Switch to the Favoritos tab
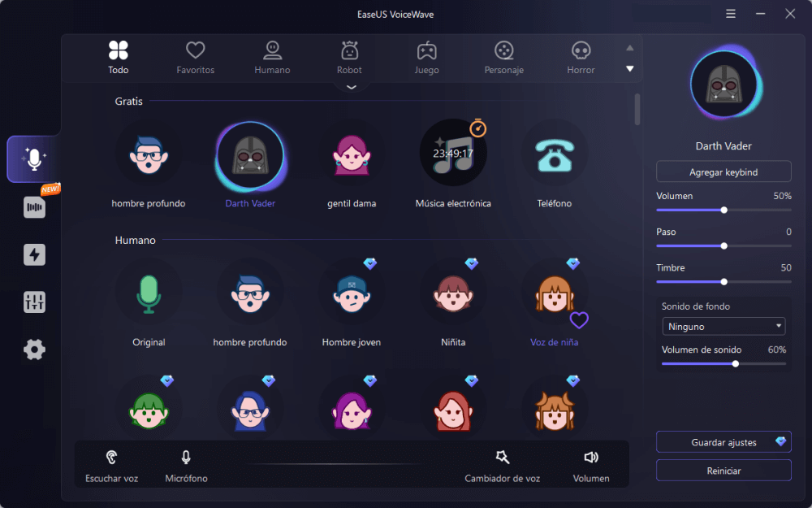Screen dimensions: 812x508 point(195,58)
